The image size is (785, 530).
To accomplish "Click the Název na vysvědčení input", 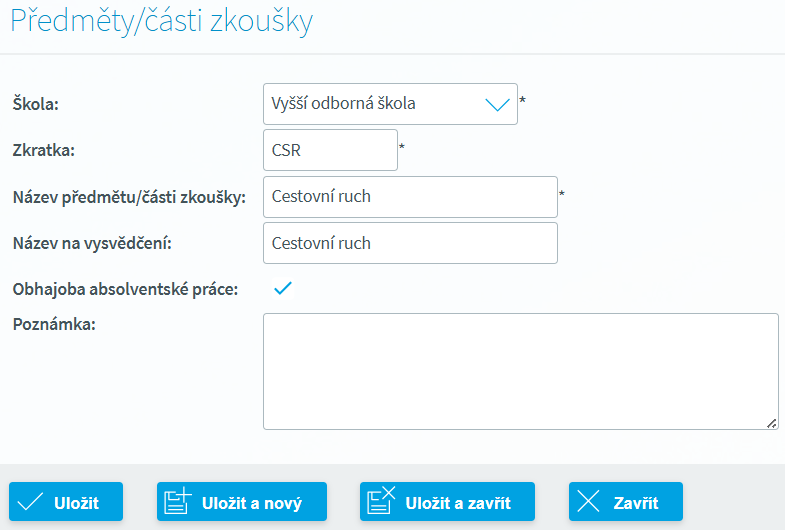I will pos(410,243).
